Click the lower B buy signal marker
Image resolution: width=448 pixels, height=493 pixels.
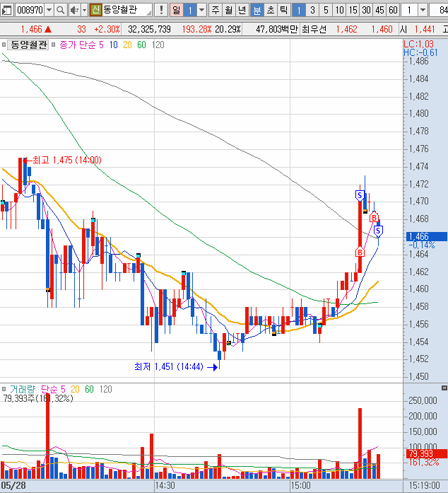pos(359,251)
